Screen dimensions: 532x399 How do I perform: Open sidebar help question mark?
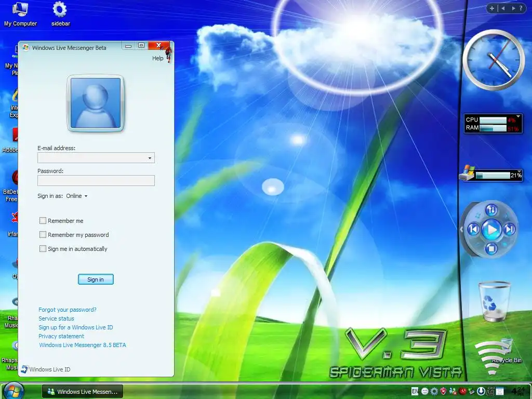[521, 8]
